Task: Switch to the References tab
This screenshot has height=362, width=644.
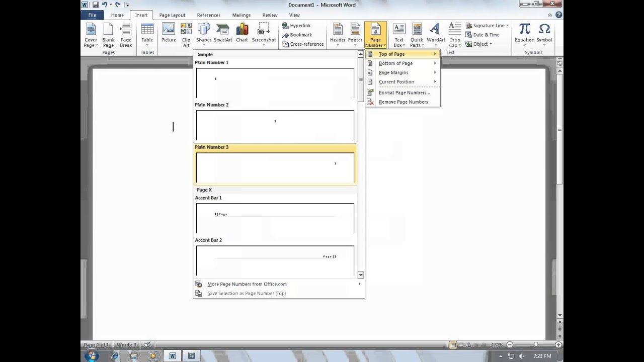Action: tap(208, 15)
